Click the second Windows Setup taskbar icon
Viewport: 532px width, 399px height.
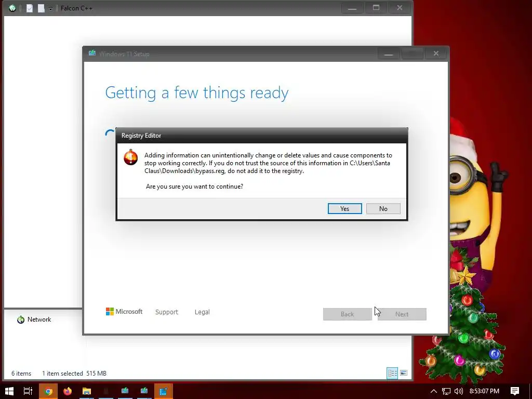pyautogui.click(x=144, y=391)
